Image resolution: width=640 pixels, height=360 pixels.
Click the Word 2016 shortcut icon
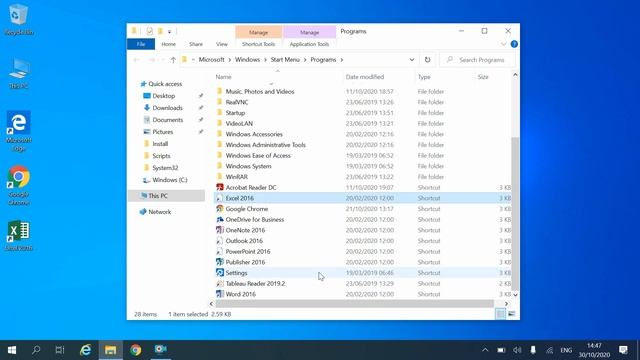pyautogui.click(x=220, y=294)
